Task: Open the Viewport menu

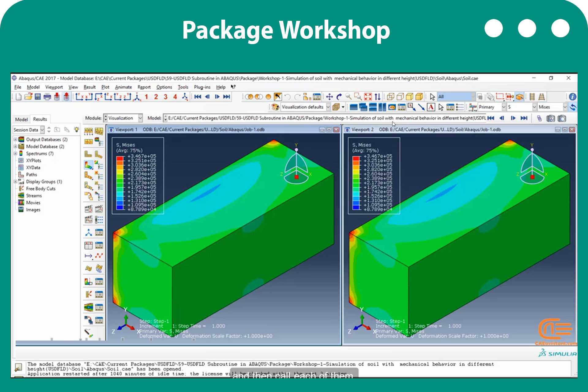Action: (x=54, y=87)
